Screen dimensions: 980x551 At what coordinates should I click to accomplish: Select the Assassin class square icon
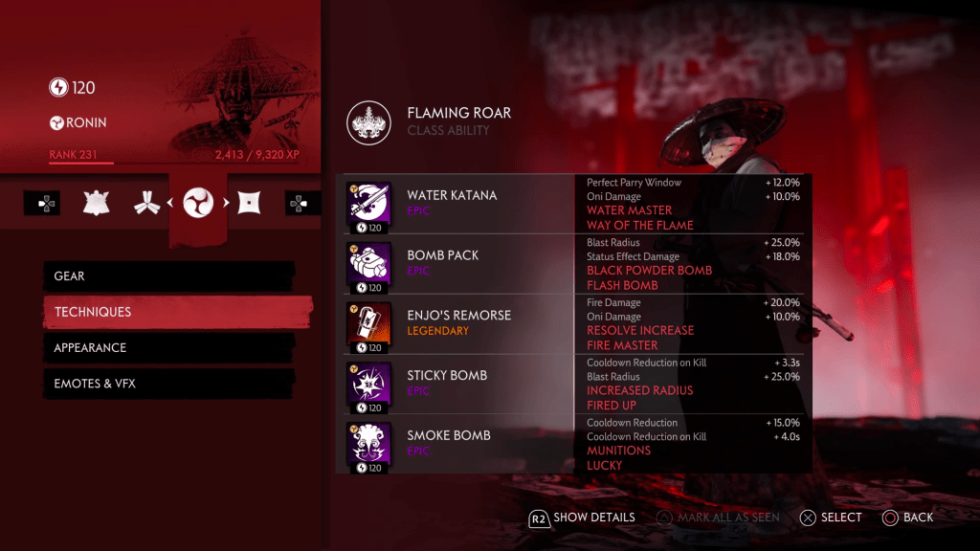tap(249, 203)
